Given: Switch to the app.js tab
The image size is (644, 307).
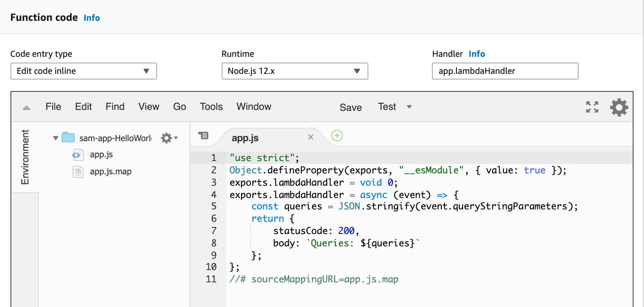Looking at the screenshot, I should click(244, 138).
